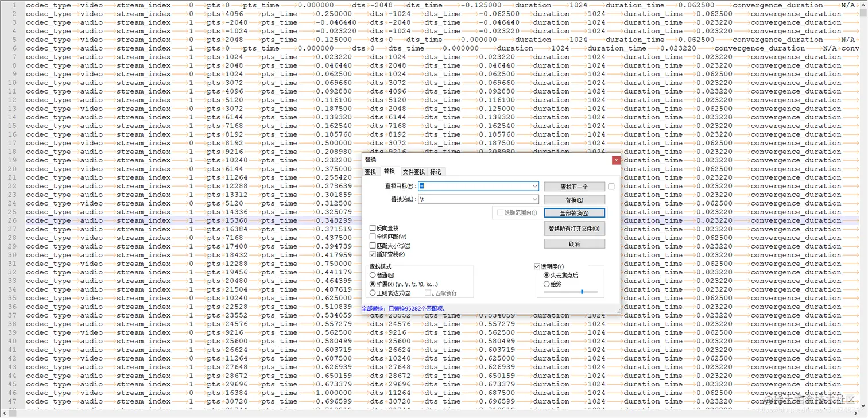Cancel the dialog with 取消
The height and width of the screenshot is (418, 868).
coord(574,244)
